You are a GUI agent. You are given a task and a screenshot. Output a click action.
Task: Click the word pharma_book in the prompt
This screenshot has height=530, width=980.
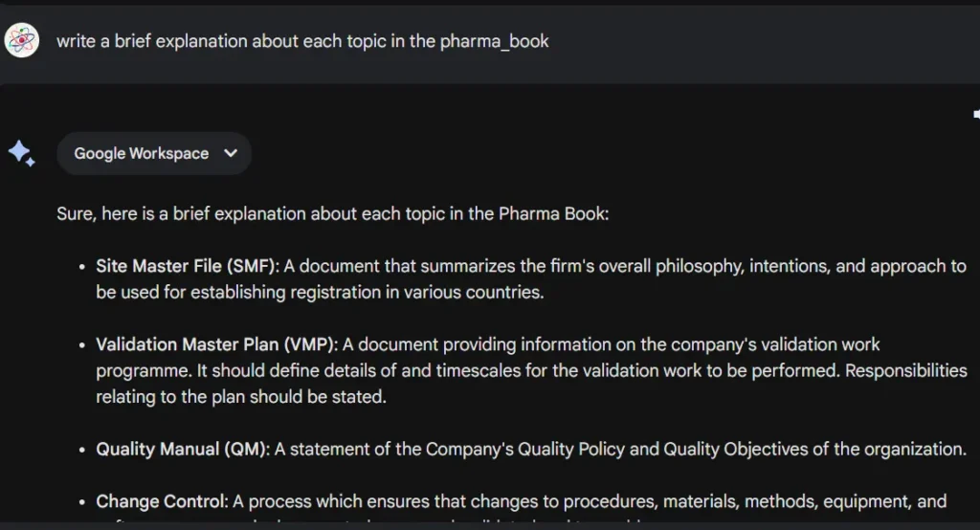(x=495, y=41)
